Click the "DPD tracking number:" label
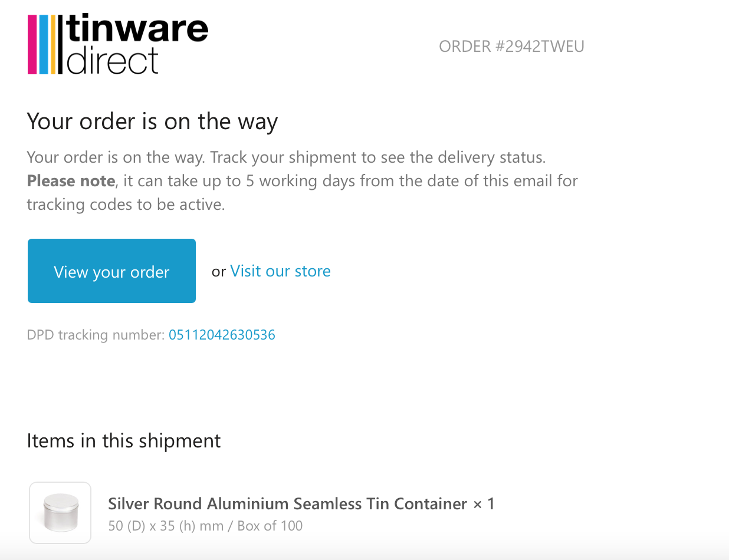 96,335
